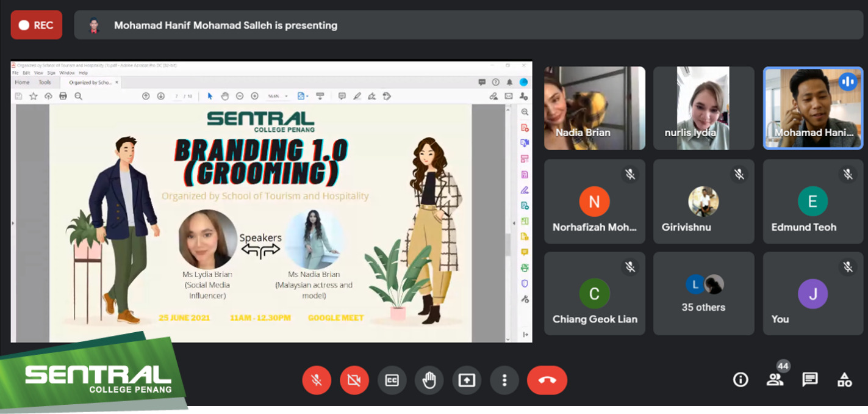Open the Protect shield tool in sidebar

[525, 283]
